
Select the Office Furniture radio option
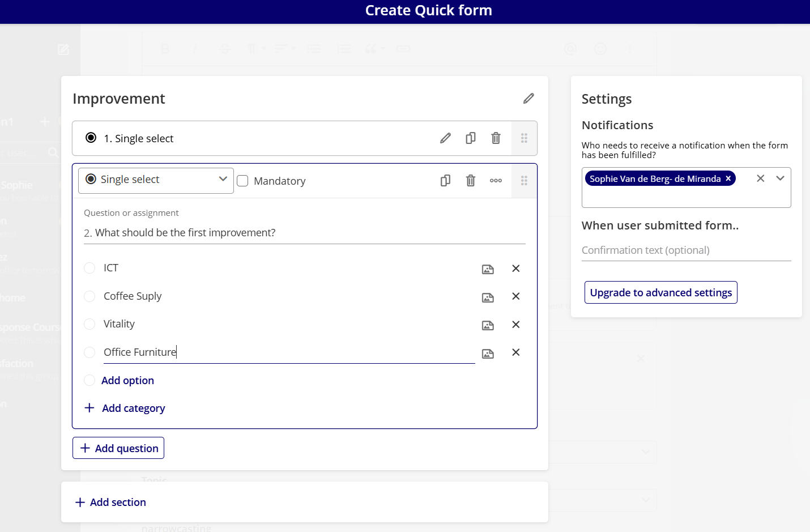[89, 352]
